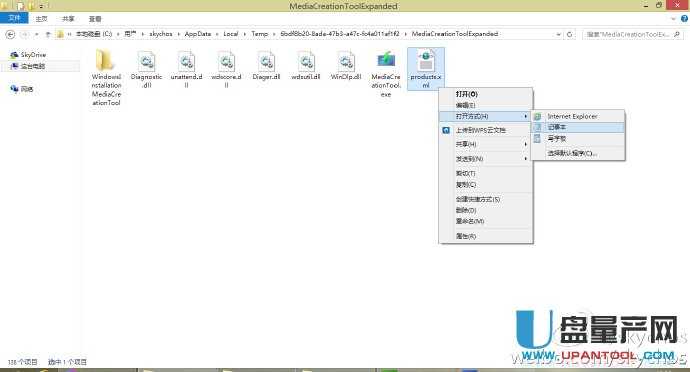Viewport: 690px width, 372px height.
Task: Go back with the Back arrow button
Action: click(x=10, y=34)
